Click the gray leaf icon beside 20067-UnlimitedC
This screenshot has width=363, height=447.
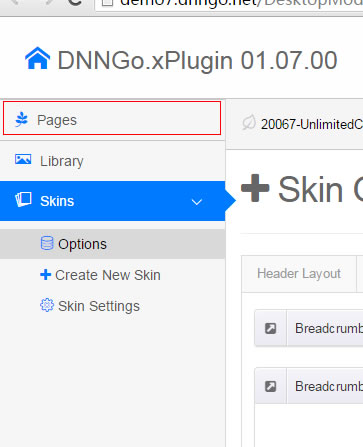(249, 123)
